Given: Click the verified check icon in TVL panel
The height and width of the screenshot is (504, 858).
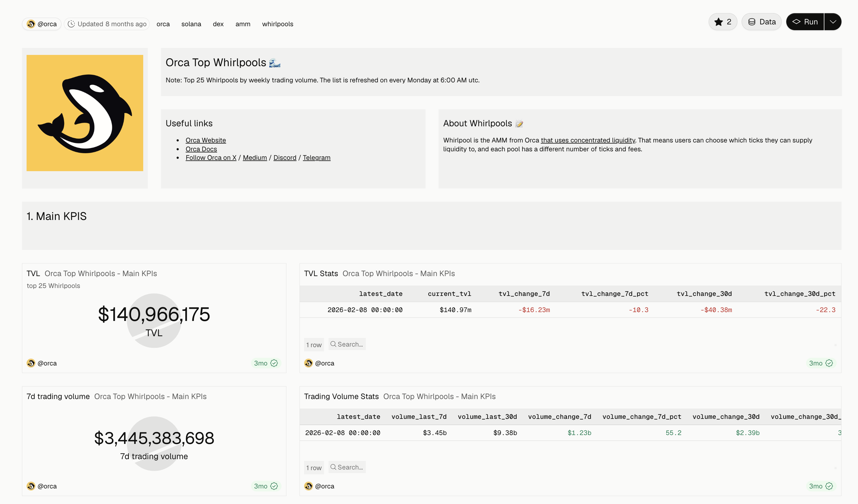Looking at the screenshot, I should 274,363.
